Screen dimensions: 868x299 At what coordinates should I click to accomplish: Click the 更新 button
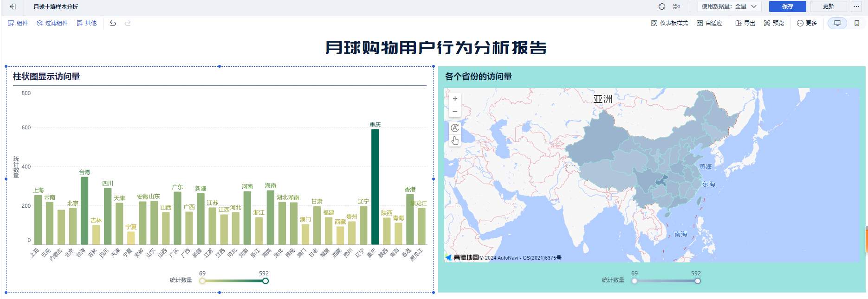point(829,6)
